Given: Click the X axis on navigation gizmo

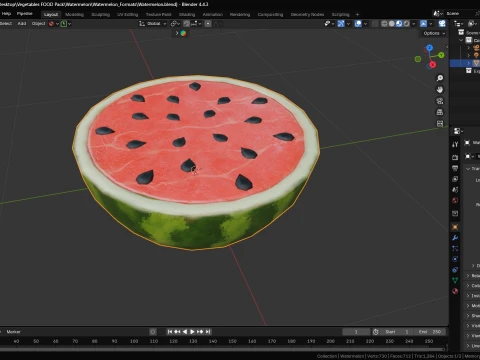Looking at the screenshot, I should [x=433, y=65].
